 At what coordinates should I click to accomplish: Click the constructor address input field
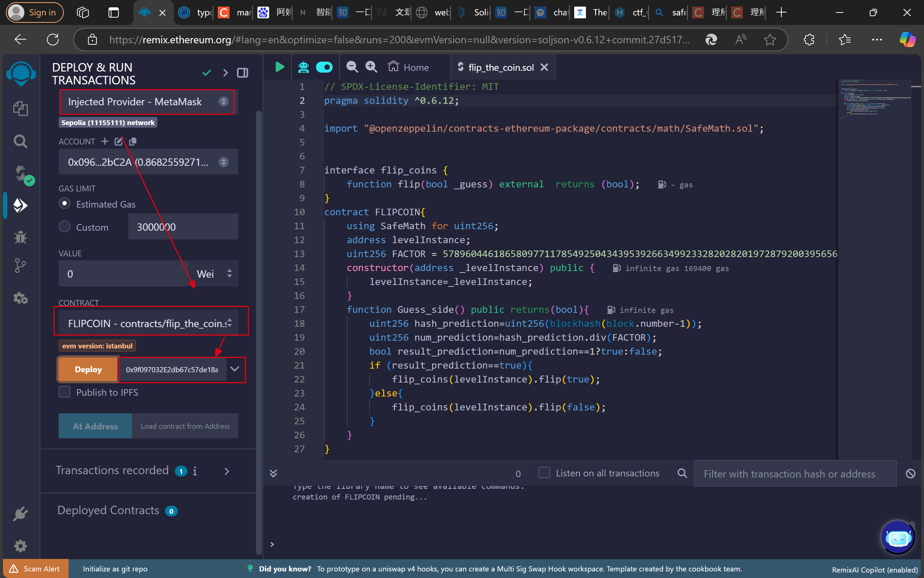(x=172, y=369)
